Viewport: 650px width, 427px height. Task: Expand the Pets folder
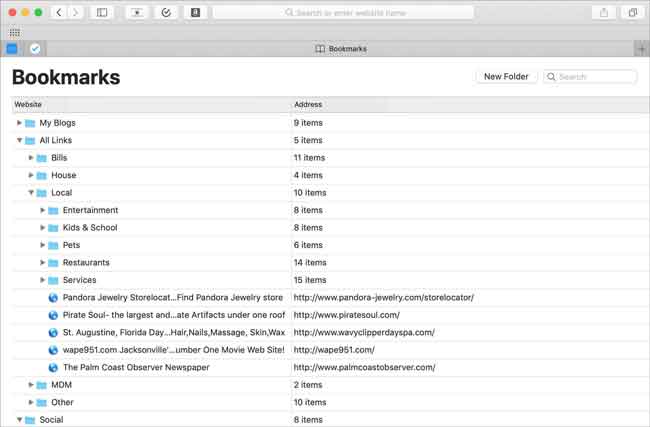click(42, 245)
